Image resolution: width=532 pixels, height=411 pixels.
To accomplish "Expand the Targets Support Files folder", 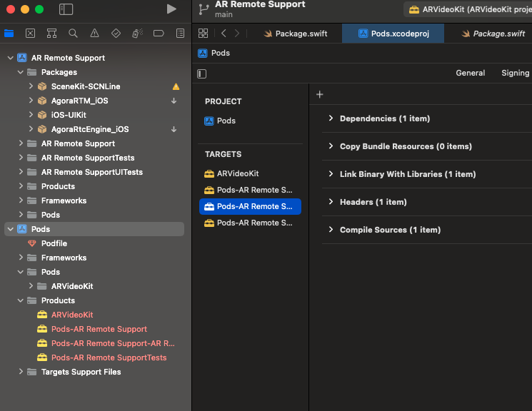I will pyautogui.click(x=21, y=372).
